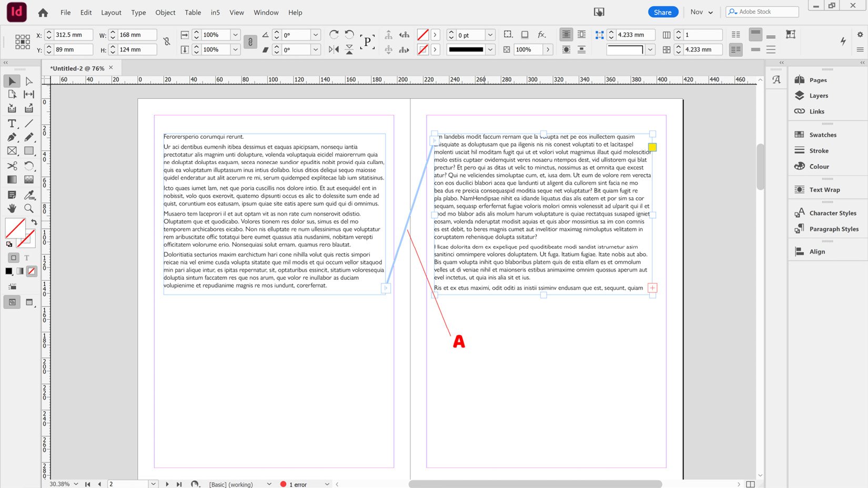Viewport: 868px width, 488px height.
Task: Pick the Eyedropper tool
Action: (29, 195)
